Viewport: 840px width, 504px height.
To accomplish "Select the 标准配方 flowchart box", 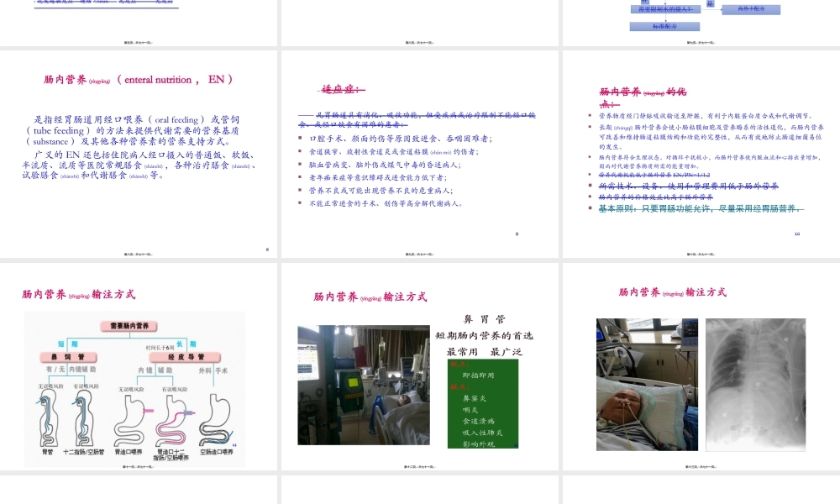I will click(x=664, y=26).
